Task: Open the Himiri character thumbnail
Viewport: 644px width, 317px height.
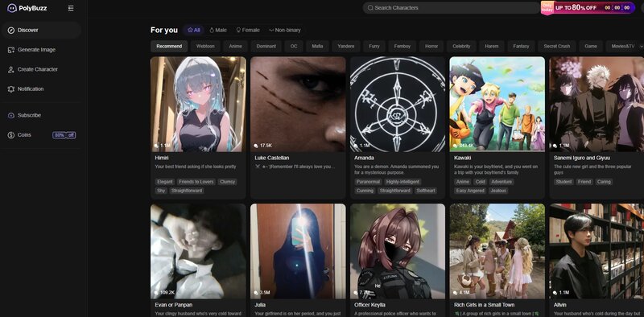Action: pos(198,105)
